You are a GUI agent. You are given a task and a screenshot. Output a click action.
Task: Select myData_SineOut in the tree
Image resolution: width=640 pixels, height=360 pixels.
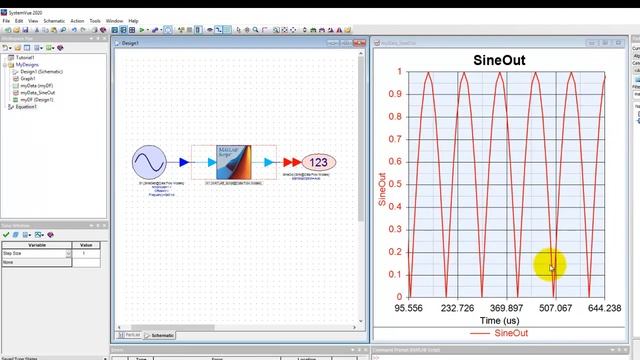point(38,93)
